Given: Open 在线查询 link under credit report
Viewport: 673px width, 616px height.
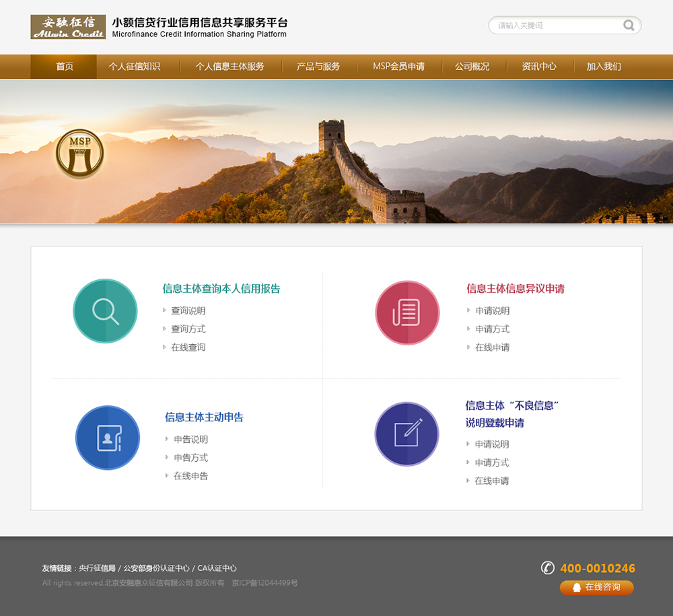Looking at the screenshot, I should click(x=188, y=347).
